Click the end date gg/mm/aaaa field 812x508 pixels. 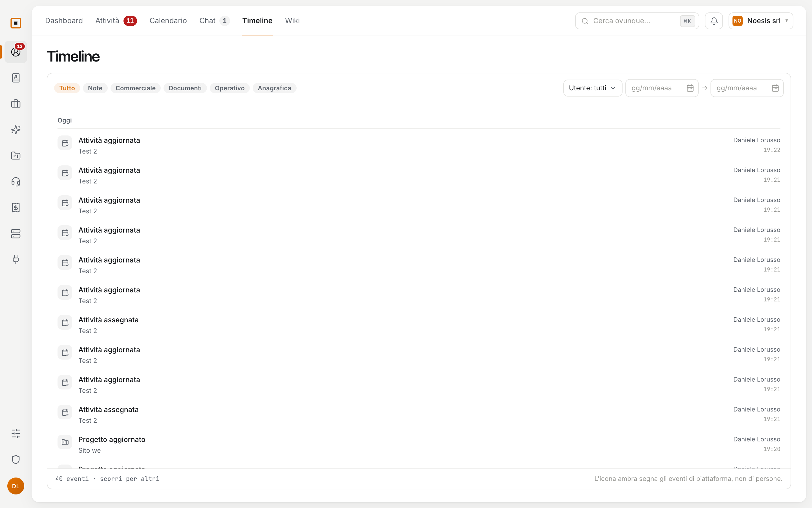[747, 88]
